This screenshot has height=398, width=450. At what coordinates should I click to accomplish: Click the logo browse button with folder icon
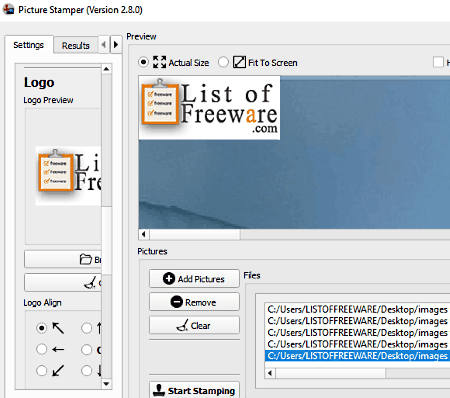coord(63,259)
